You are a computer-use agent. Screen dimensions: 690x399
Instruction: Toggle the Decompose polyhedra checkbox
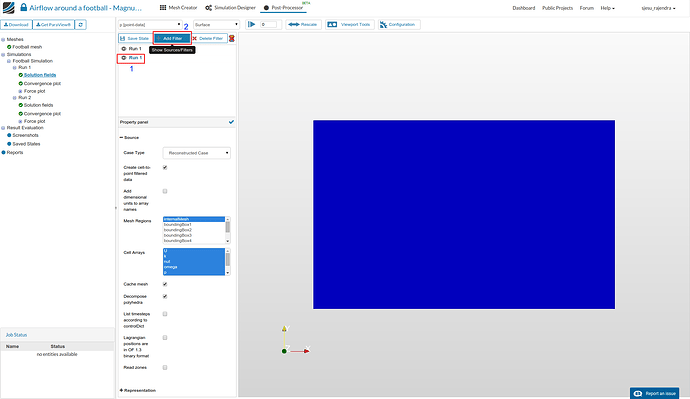165,297
